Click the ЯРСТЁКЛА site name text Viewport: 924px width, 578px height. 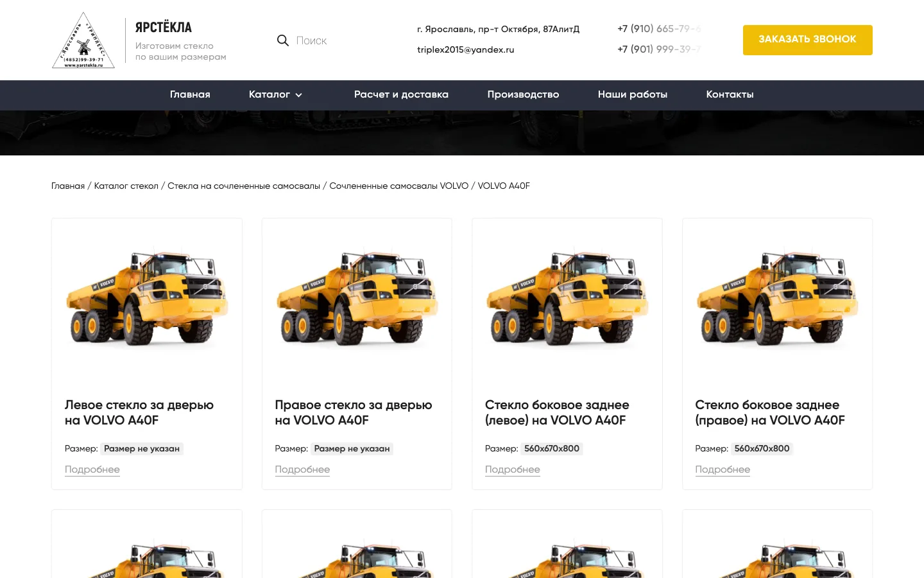pos(164,28)
